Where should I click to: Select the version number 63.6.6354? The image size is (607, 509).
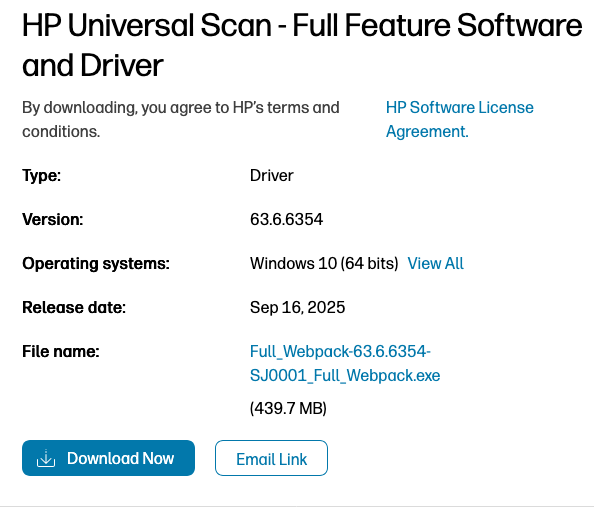pos(286,220)
